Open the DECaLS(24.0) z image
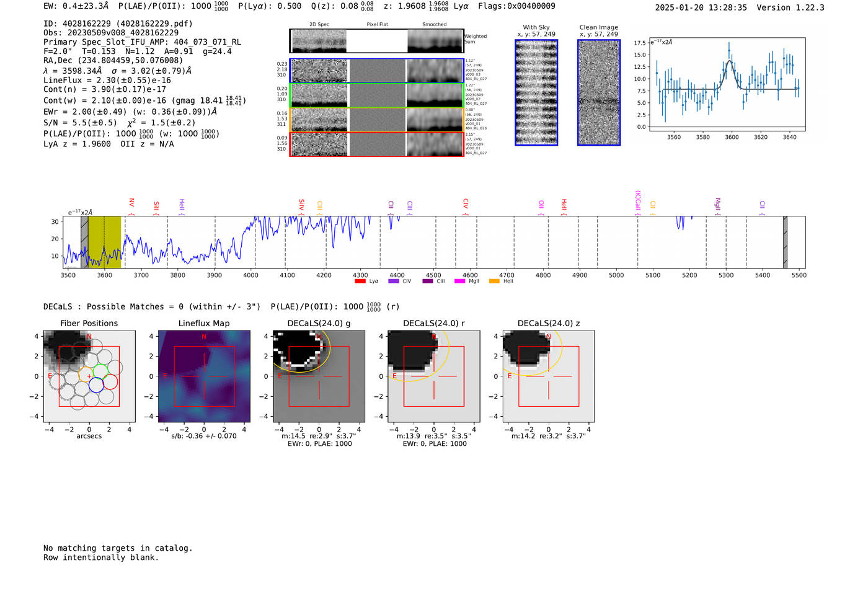The image size is (868, 591). click(549, 376)
